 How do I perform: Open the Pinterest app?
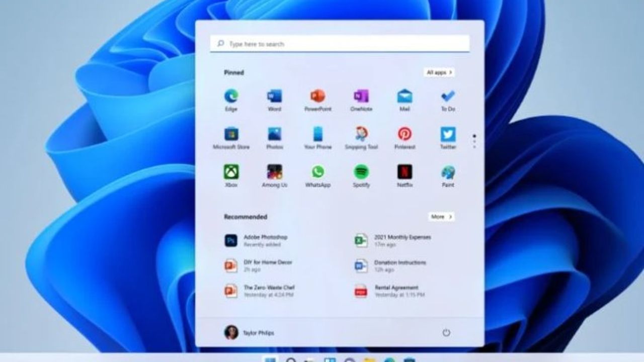[x=405, y=138]
